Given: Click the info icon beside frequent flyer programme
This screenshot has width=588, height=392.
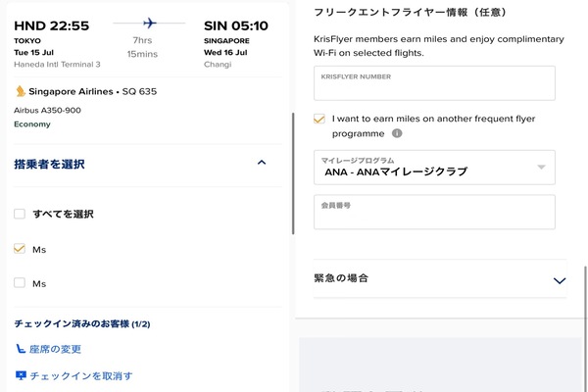Looking at the screenshot, I should click(397, 133).
